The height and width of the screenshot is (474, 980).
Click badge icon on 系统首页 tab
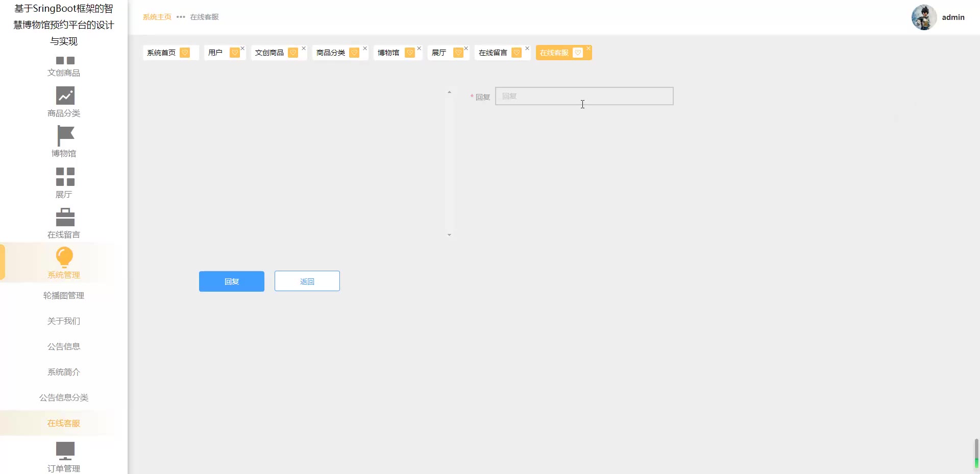click(x=185, y=53)
